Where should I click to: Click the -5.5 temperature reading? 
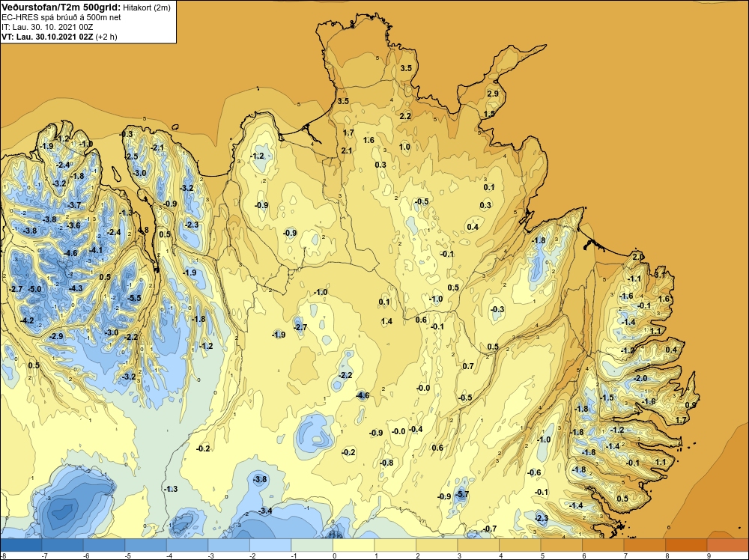[134, 298]
